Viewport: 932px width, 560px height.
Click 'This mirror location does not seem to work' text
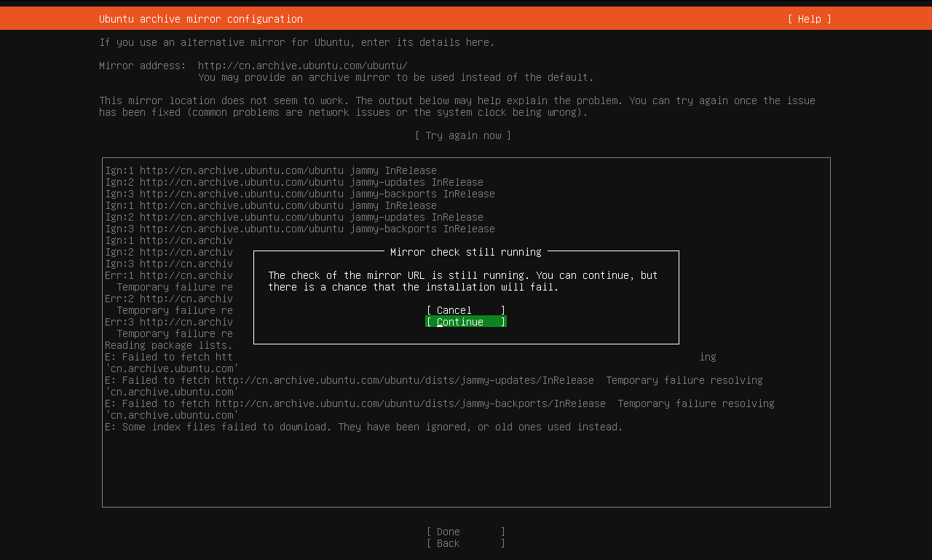[457, 106]
